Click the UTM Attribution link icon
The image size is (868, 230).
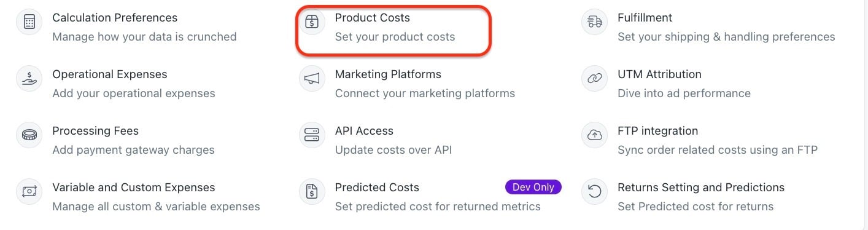[x=594, y=79]
